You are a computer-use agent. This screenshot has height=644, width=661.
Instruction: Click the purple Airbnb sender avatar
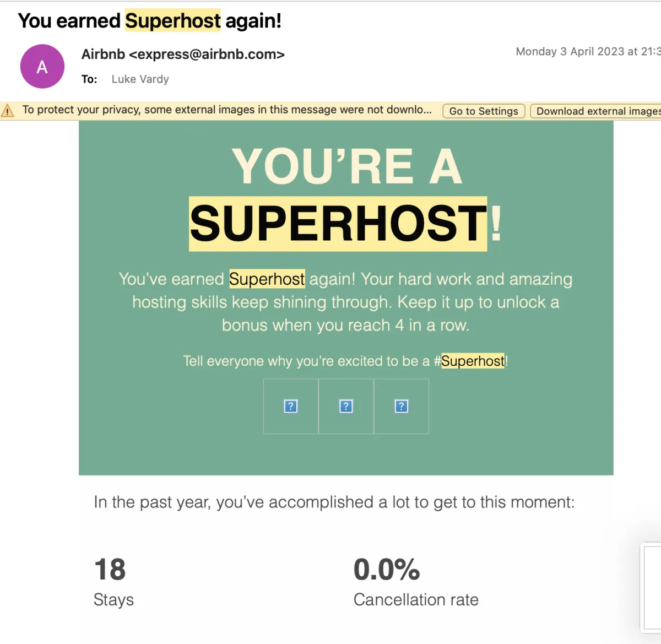click(x=42, y=66)
